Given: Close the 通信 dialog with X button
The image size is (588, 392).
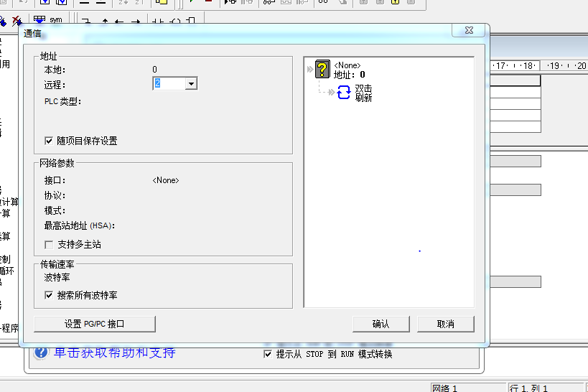Looking at the screenshot, I should coord(468,31).
